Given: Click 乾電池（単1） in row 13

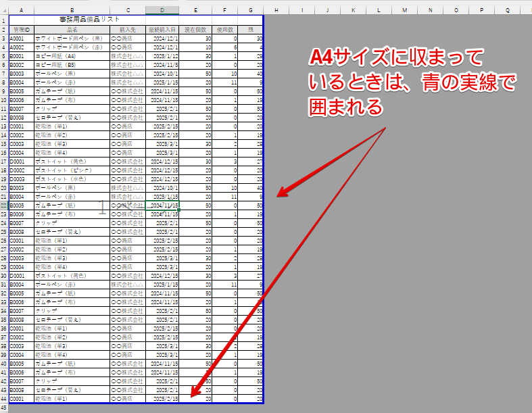Looking at the screenshot, I should pyautogui.click(x=72, y=126).
